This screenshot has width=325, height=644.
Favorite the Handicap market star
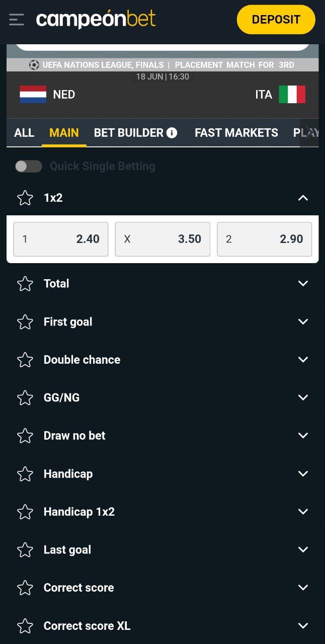click(25, 474)
